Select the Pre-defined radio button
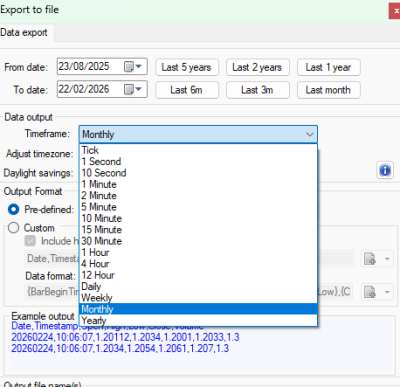Screen dimensions: 400x387 pyautogui.click(x=14, y=209)
